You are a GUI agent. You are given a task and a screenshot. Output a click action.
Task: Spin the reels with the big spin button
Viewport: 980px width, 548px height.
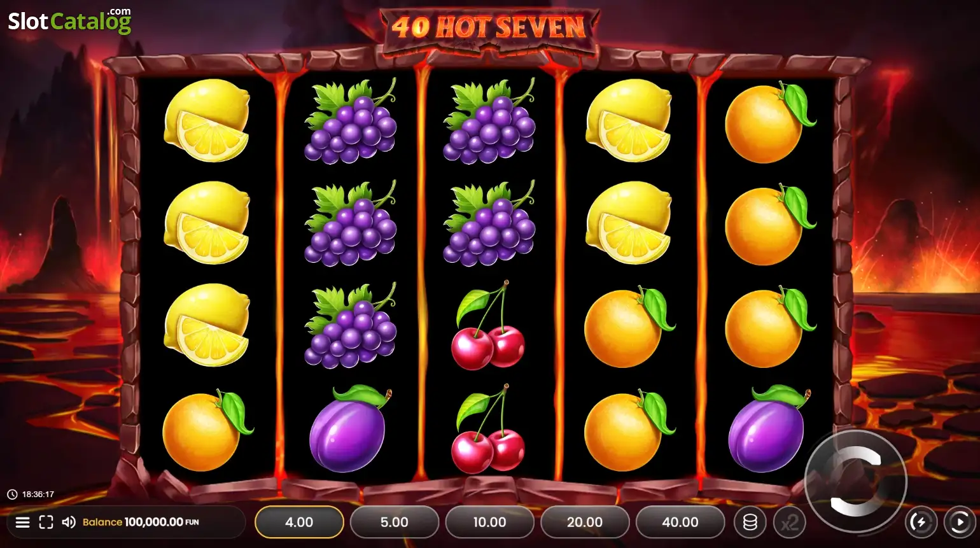click(x=856, y=481)
